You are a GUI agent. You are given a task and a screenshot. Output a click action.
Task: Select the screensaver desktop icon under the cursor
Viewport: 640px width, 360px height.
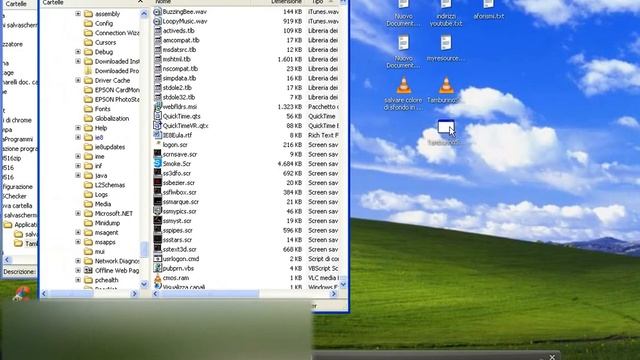(x=446, y=127)
